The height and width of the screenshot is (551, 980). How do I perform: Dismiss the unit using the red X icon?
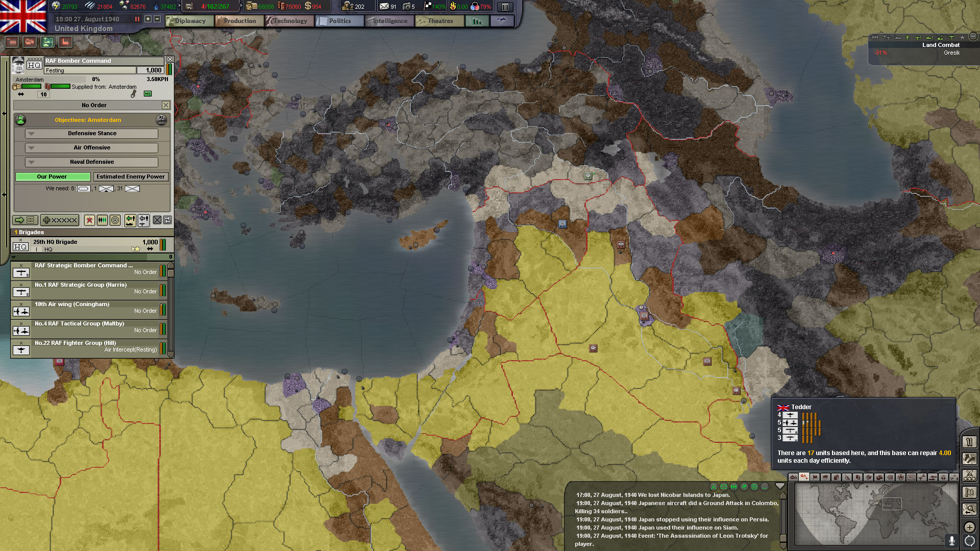tap(89, 220)
